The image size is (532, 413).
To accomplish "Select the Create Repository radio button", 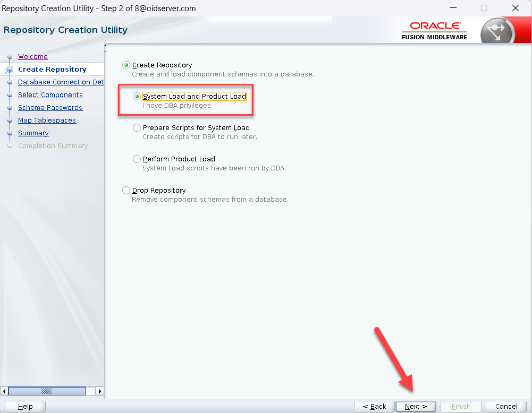I will [126, 65].
